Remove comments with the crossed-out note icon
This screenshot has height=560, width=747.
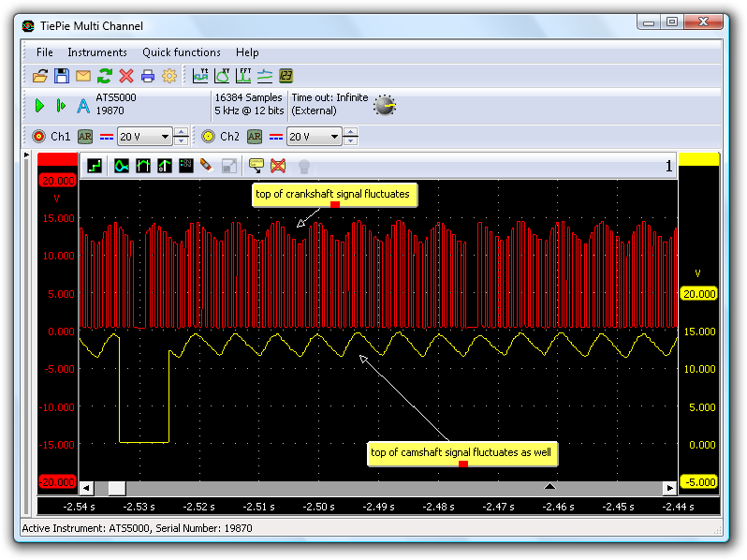coord(278,166)
